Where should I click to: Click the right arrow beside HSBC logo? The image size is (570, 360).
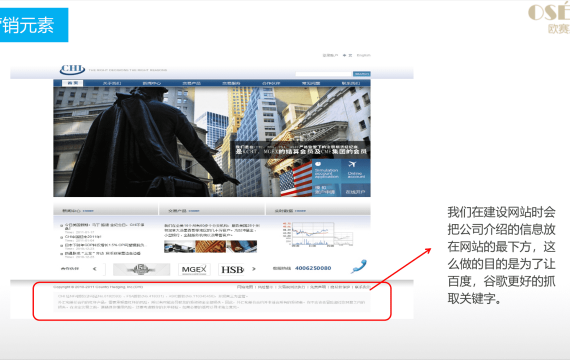(x=254, y=269)
